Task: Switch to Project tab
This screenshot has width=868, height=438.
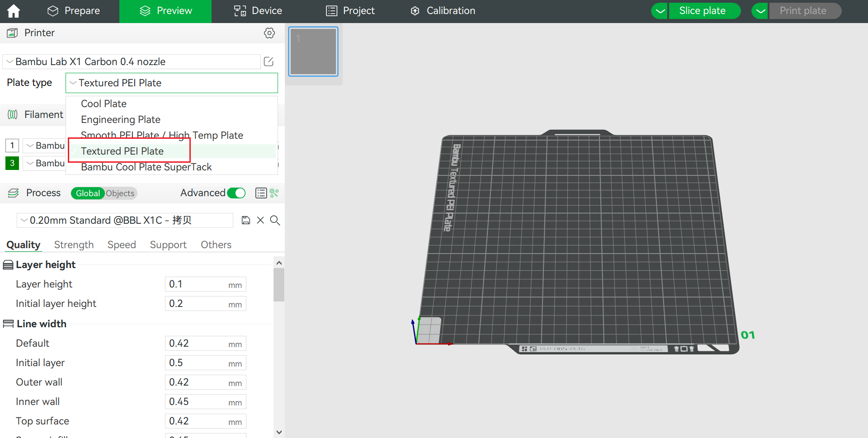Action: [350, 11]
